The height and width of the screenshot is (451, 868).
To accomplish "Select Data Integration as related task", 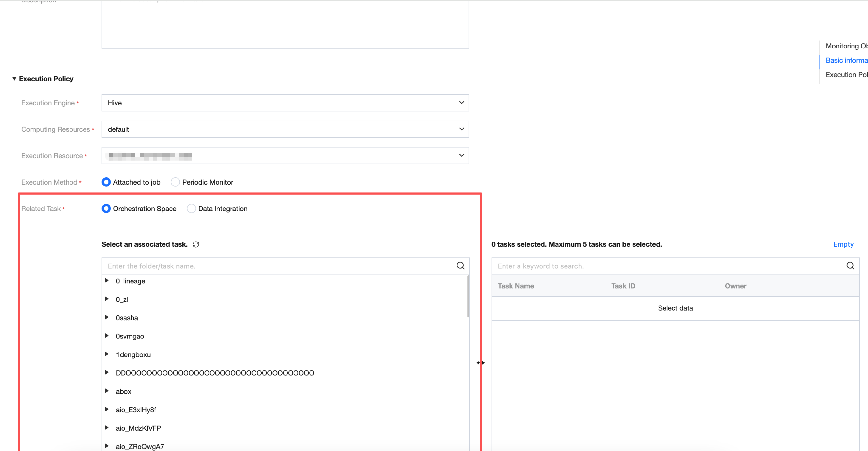I will [x=191, y=209].
